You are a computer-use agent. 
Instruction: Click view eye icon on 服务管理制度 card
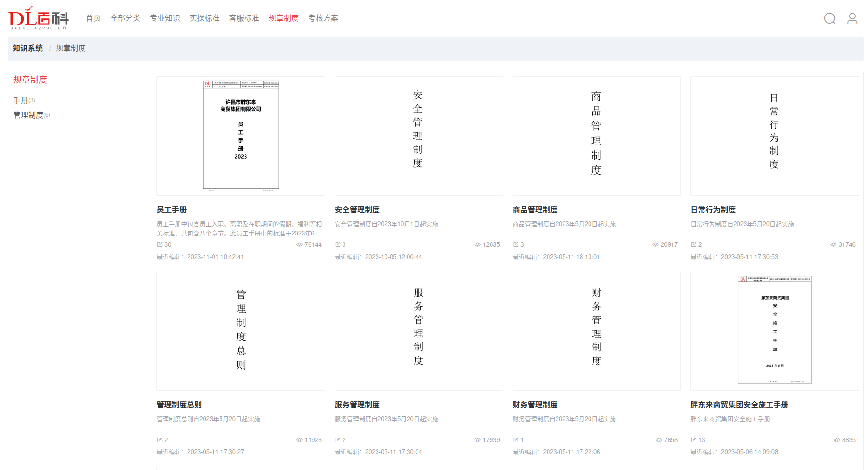[477, 440]
